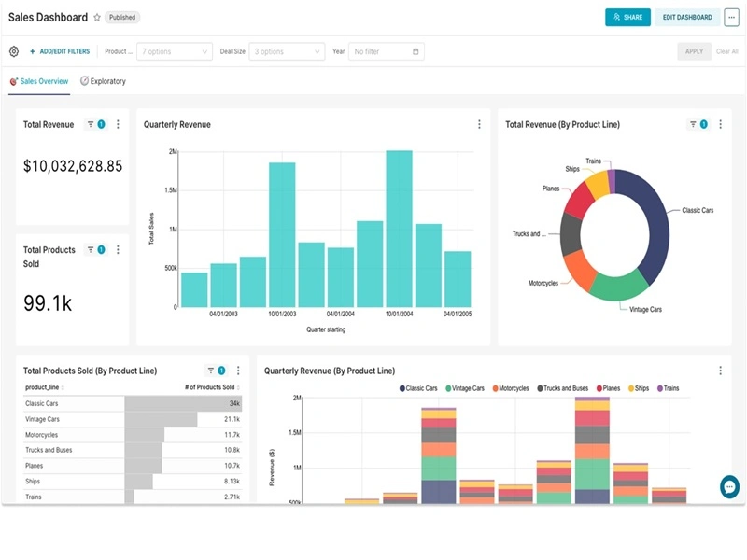Open more options beside Edit Dashboard
Viewport: 747px width, 560px height.
[730, 17]
